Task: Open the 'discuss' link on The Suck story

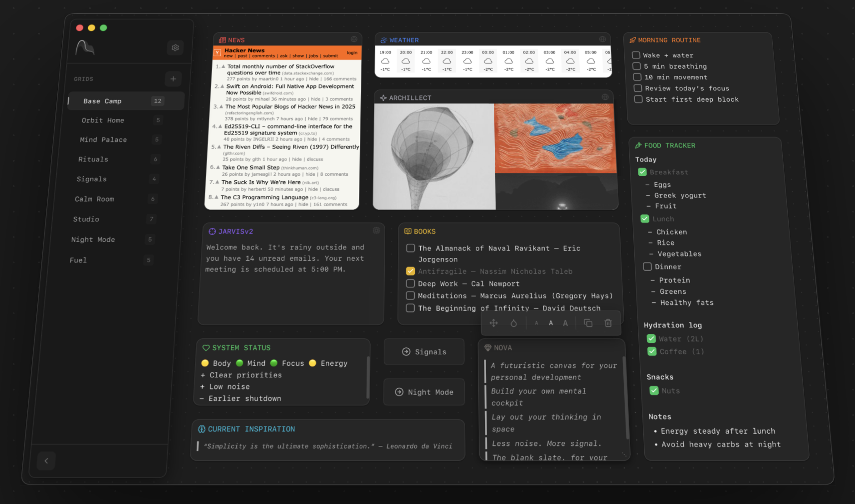Action: 331,189
